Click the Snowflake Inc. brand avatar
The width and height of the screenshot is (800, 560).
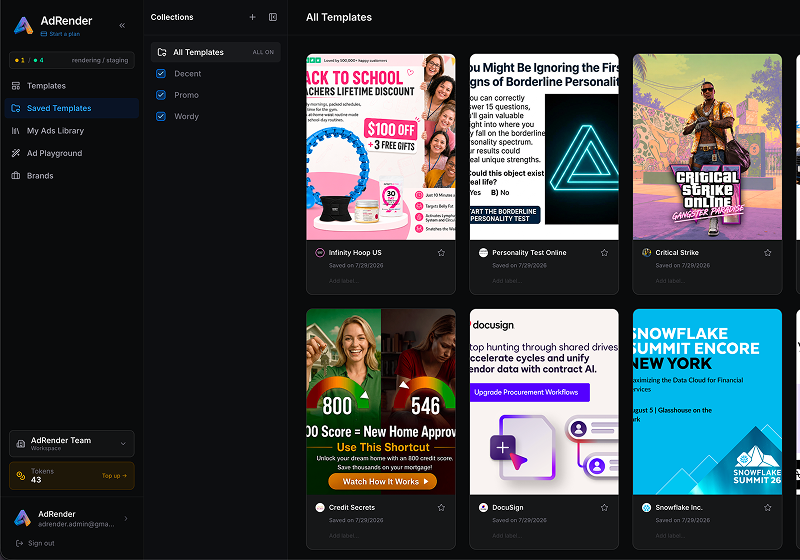point(646,507)
